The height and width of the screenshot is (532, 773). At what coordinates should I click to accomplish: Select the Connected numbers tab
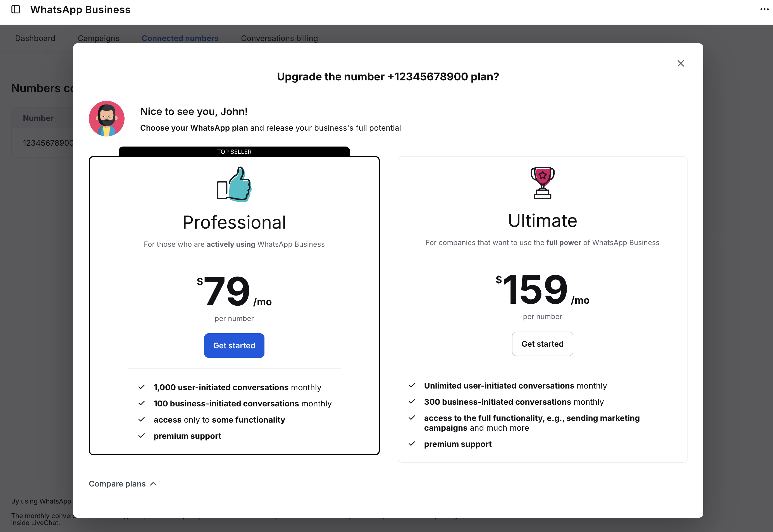pos(180,38)
